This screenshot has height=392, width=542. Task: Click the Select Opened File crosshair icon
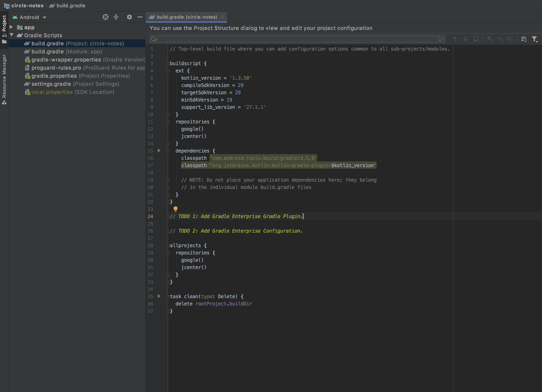coord(105,17)
